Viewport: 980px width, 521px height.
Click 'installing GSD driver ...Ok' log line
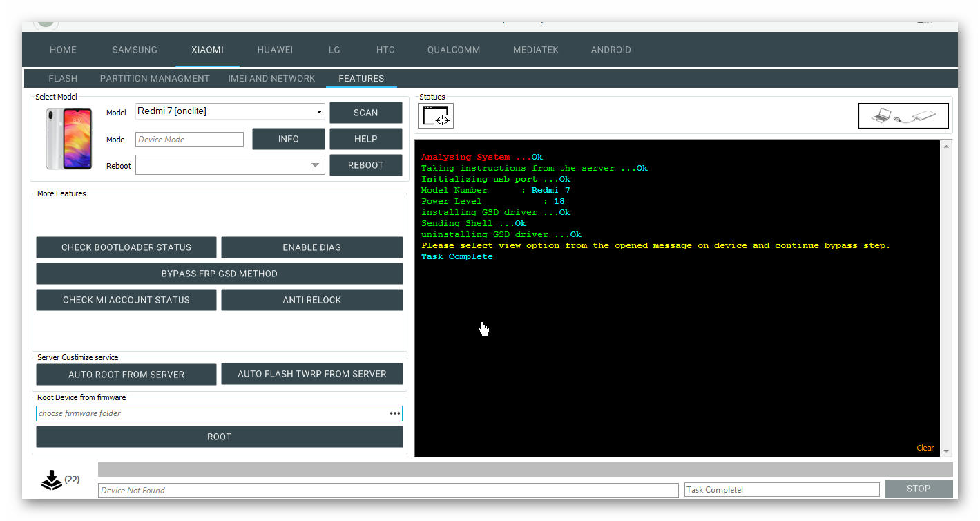click(496, 213)
